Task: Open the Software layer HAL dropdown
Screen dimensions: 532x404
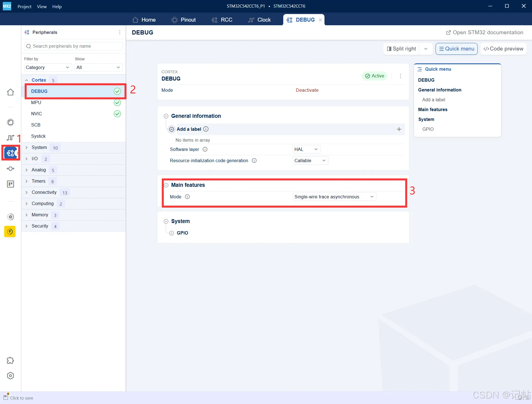Action: 307,149
